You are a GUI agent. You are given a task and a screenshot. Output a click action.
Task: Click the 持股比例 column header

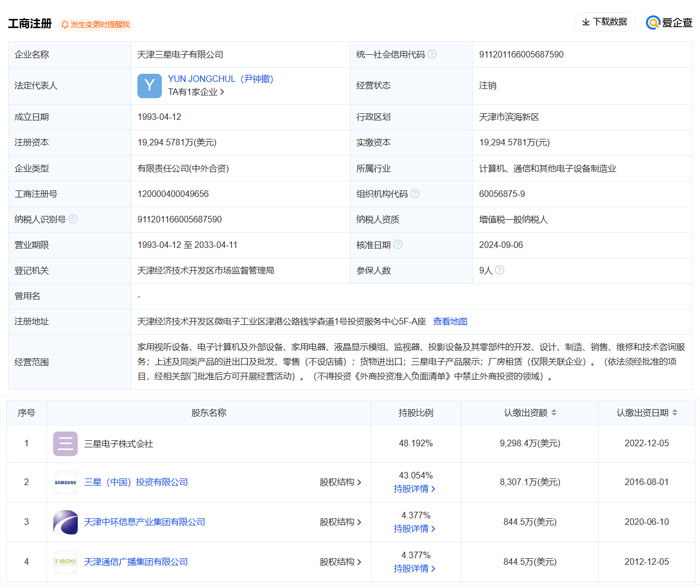416,413
